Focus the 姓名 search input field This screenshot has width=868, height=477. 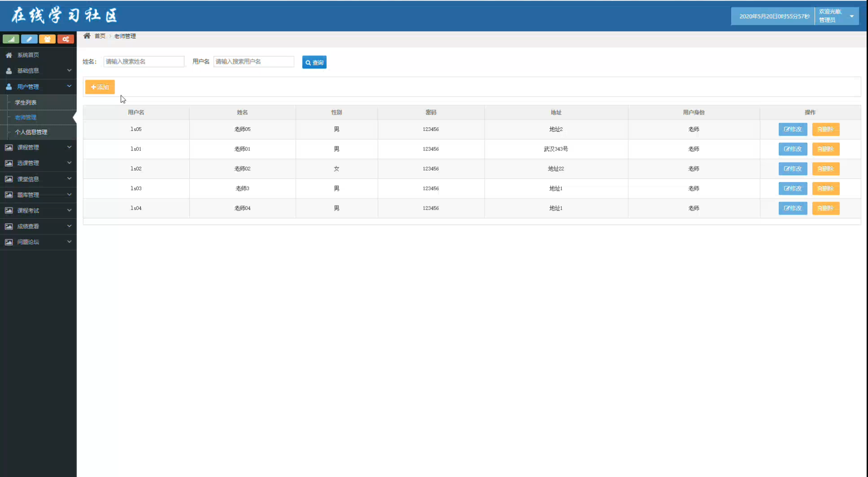pyautogui.click(x=144, y=62)
